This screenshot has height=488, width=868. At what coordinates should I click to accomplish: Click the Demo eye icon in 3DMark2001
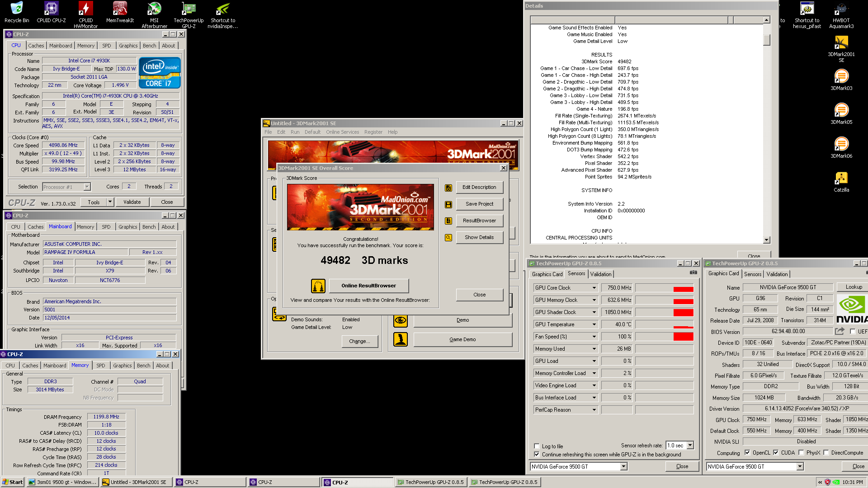[401, 320]
